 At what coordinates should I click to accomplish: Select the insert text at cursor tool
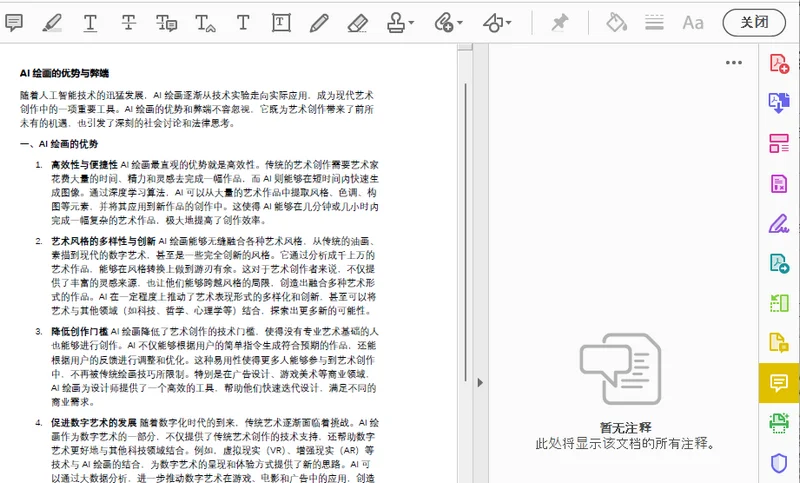205,22
